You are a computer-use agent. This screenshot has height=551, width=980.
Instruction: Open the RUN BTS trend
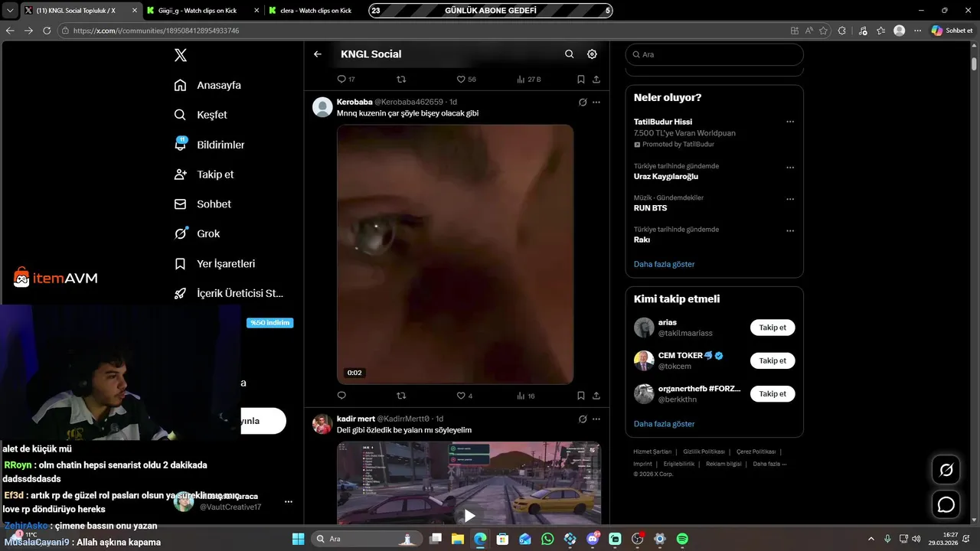tap(650, 207)
